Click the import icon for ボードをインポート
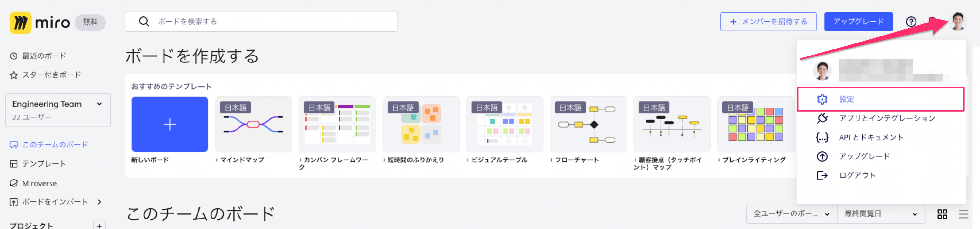 (x=14, y=202)
